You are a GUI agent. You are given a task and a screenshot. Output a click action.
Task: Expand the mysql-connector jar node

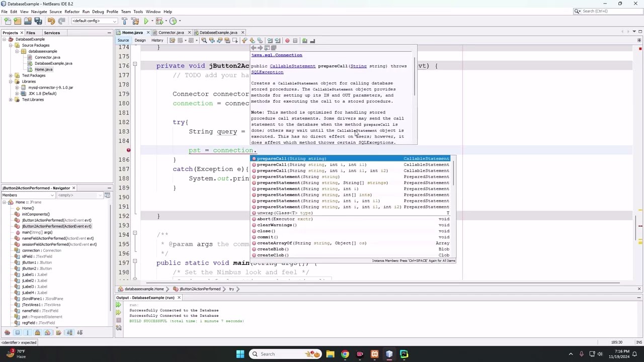coord(17,87)
